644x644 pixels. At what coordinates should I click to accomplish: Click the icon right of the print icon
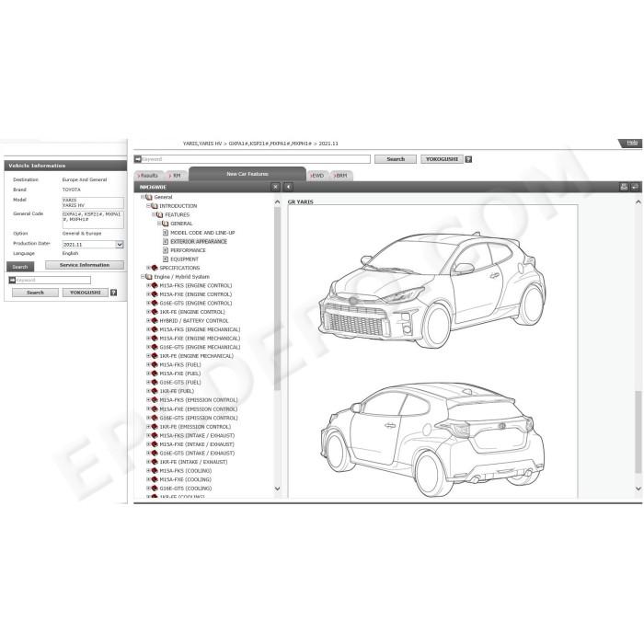635,187
